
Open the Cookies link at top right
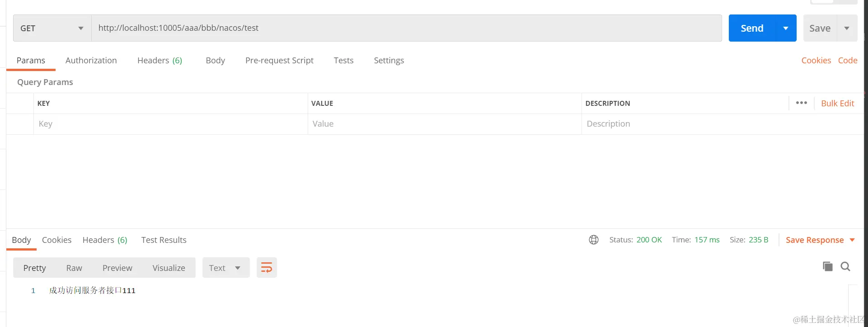point(816,60)
